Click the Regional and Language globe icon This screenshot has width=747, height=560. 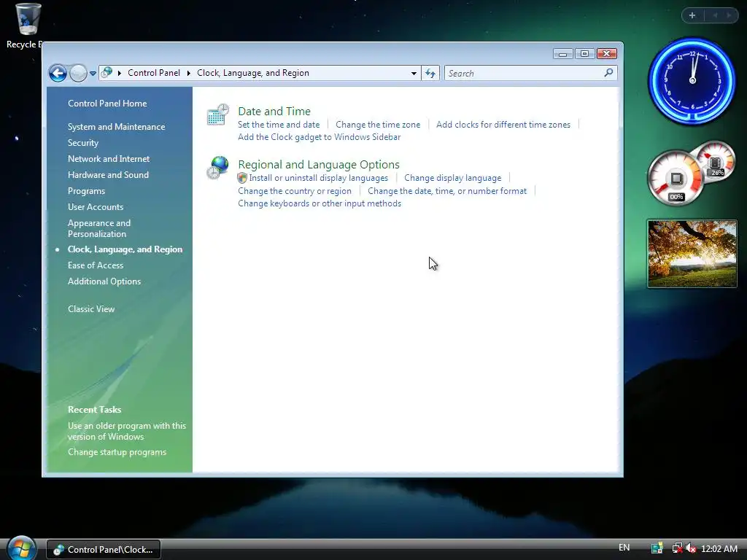click(x=217, y=168)
